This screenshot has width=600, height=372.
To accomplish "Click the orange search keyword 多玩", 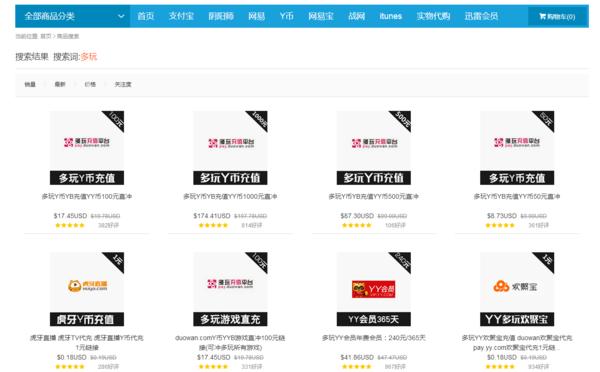I will [x=89, y=57].
